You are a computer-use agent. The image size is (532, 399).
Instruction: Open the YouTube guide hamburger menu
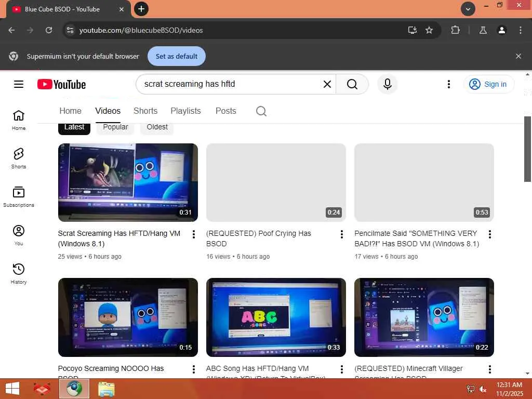click(x=19, y=84)
